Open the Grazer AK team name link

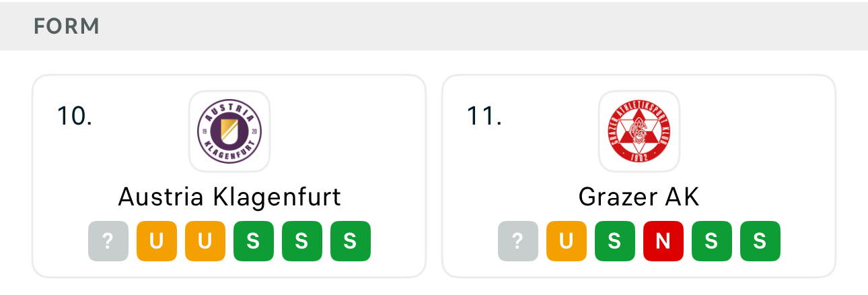[x=639, y=197]
